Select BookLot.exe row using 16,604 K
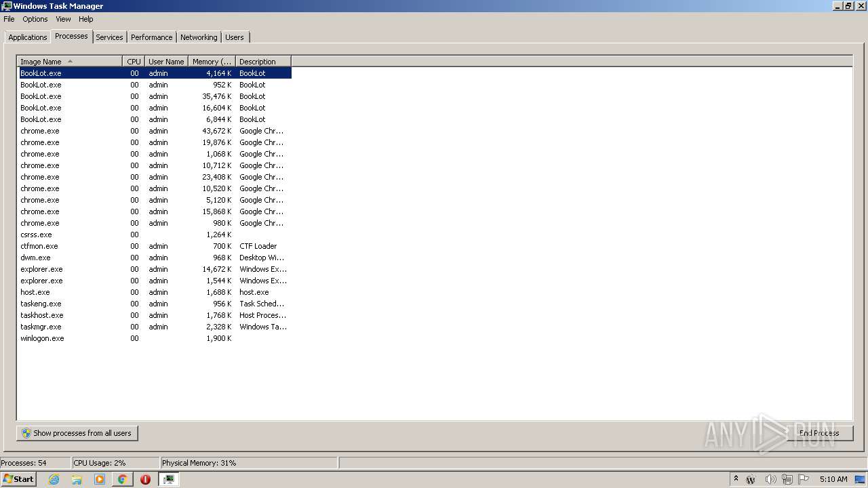The width and height of the screenshot is (868, 488). 155,108
